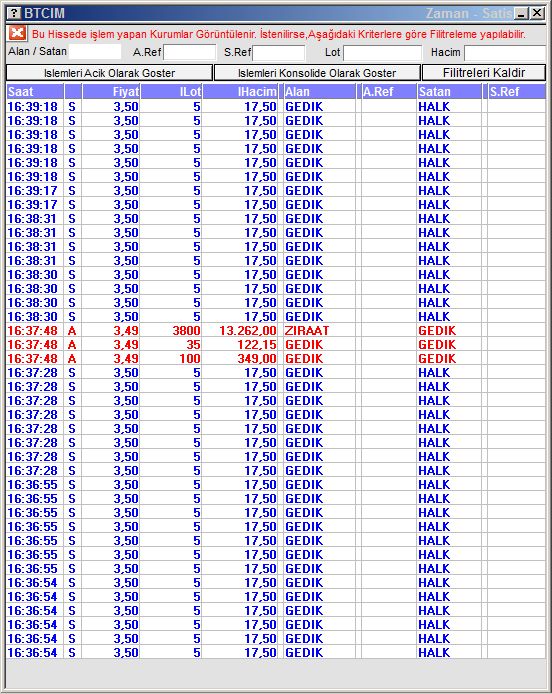The image size is (552, 694).
Task: Sort by the Fiyat column header
Action: [111, 92]
